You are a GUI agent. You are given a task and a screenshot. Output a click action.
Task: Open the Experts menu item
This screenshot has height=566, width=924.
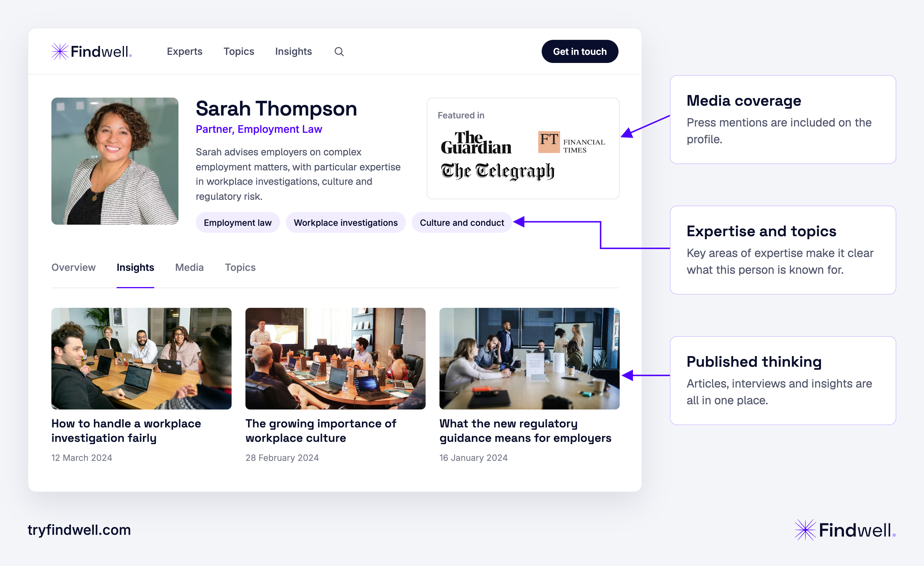185,51
